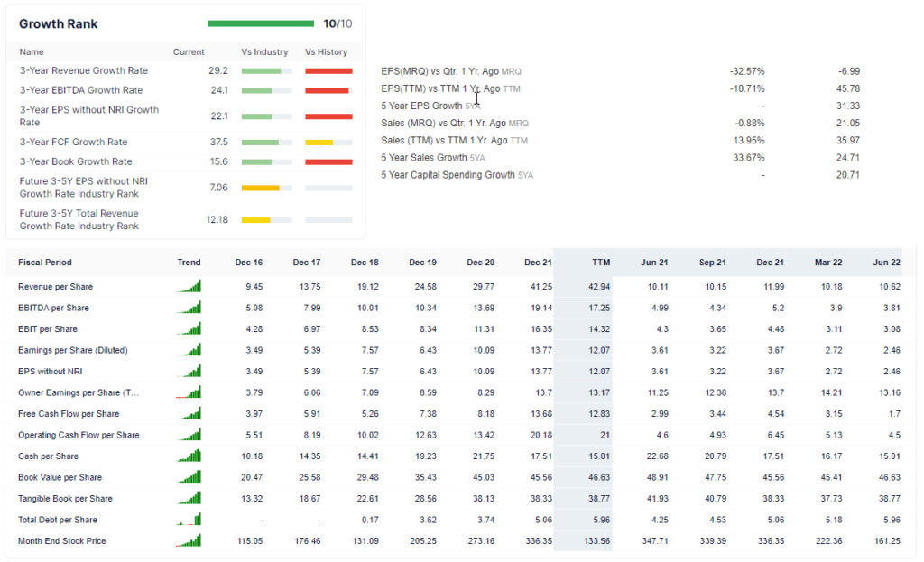Image resolution: width=924 pixels, height=562 pixels.
Task: Click Vs History bar for 3-Year EBITDA Growth Rate
Action: tap(328, 91)
